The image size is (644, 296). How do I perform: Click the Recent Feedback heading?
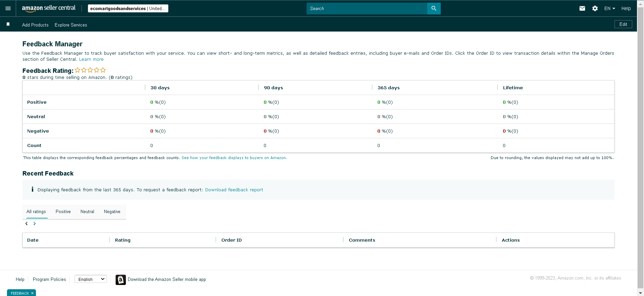(48, 174)
